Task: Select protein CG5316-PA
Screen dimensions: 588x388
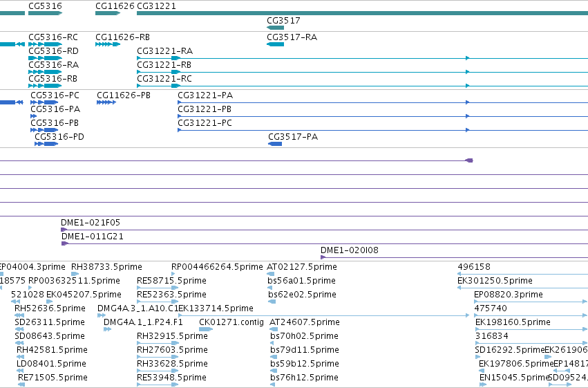Action: tap(55, 109)
